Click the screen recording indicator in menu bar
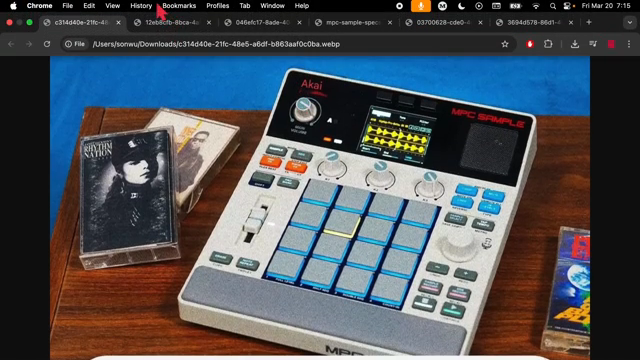Image resolution: width=640 pixels, height=360 pixels. click(400, 6)
